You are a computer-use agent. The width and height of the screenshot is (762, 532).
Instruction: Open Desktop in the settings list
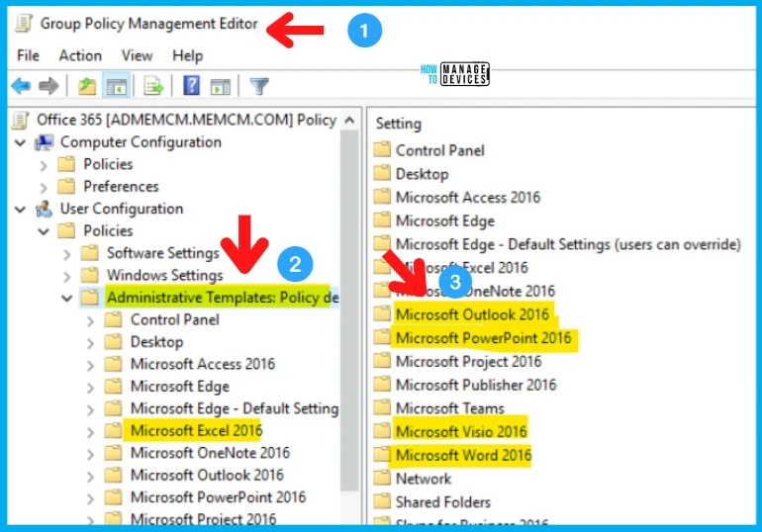point(422,174)
